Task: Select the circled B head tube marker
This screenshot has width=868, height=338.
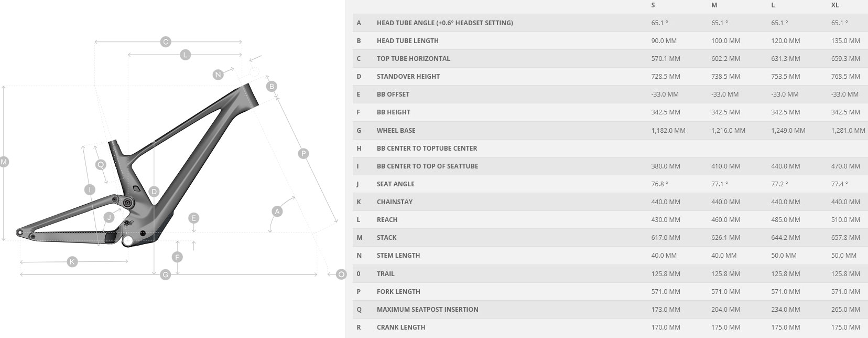Action: tap(271, 86)
